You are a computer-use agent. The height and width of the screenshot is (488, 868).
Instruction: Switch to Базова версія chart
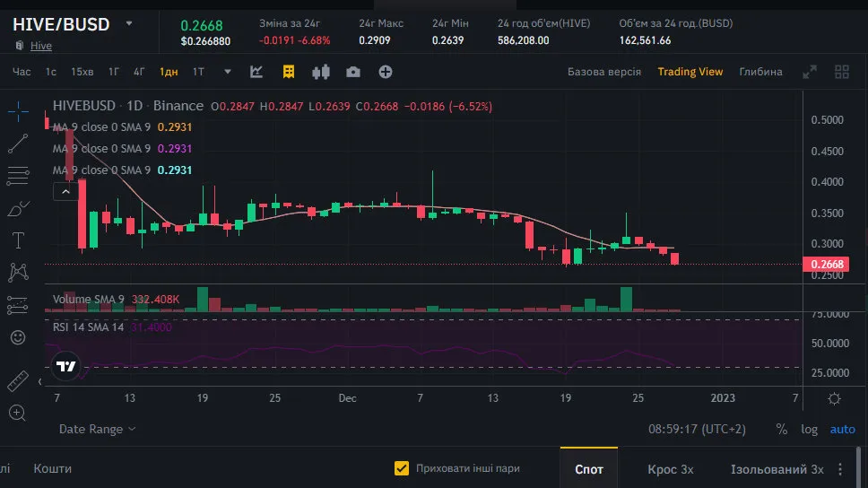point(604,72)
